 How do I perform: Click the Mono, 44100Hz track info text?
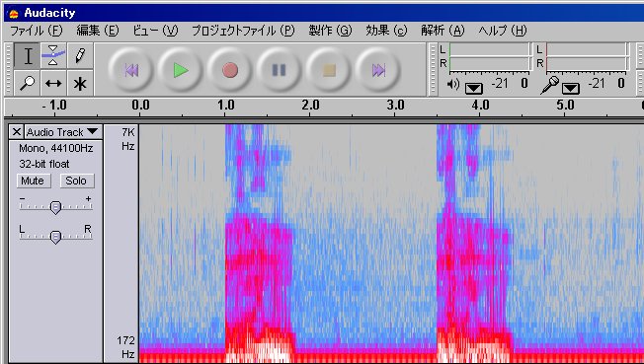56,148
